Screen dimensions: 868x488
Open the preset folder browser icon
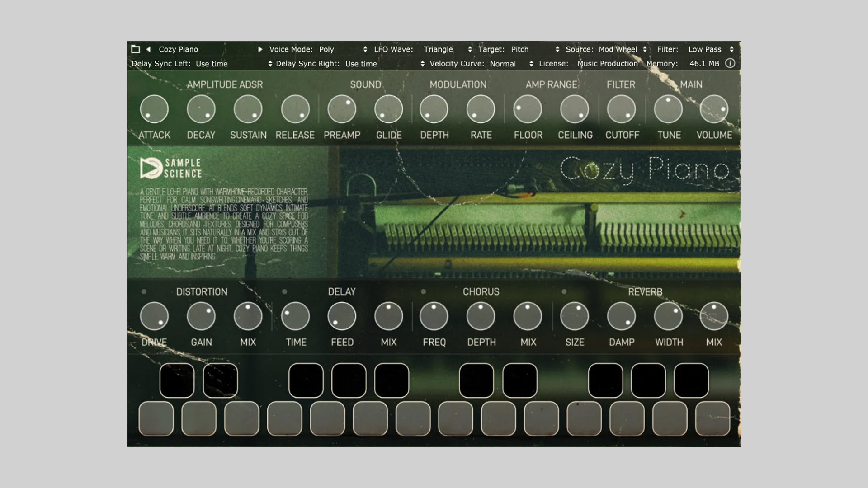click(135, 49)
